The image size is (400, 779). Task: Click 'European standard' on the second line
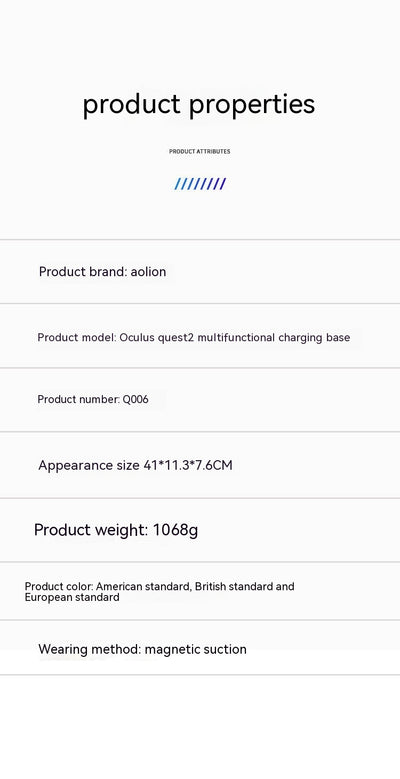[x=72, y=597]
